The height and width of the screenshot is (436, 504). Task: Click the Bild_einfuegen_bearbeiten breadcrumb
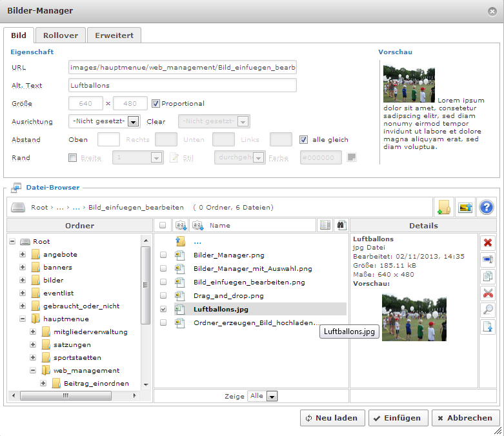tap(136, 207)
